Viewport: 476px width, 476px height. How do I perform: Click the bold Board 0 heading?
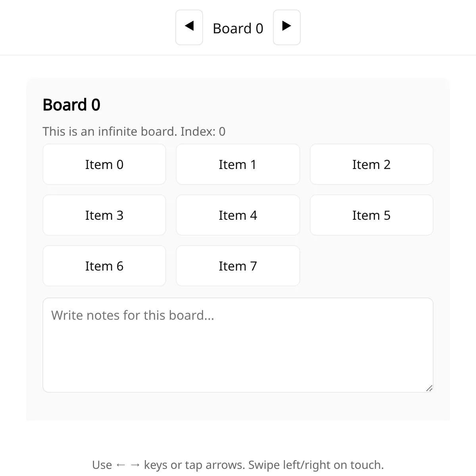(x=71, y=105)
